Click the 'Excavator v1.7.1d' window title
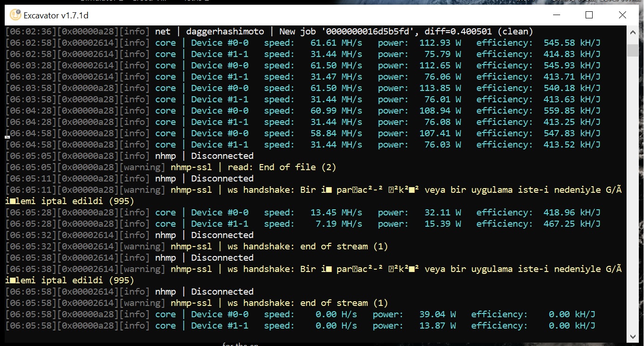644x346 pixels. click(56, 16)
